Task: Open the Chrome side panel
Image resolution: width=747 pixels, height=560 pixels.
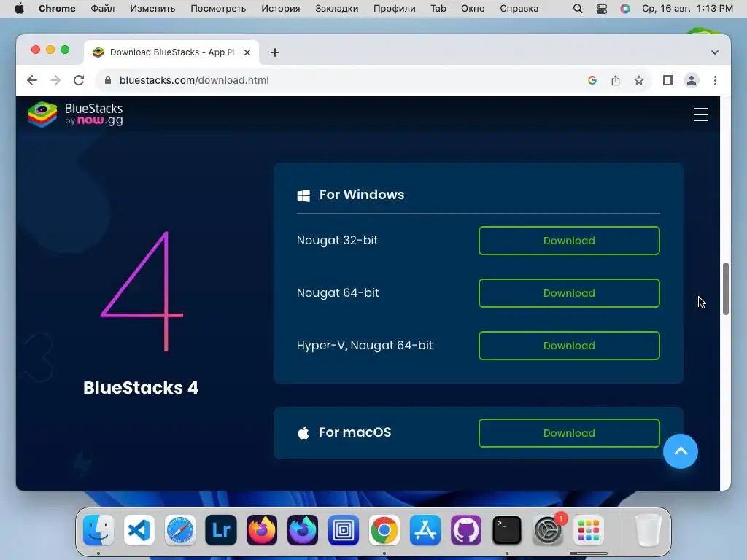Action: tap(668, 80)
